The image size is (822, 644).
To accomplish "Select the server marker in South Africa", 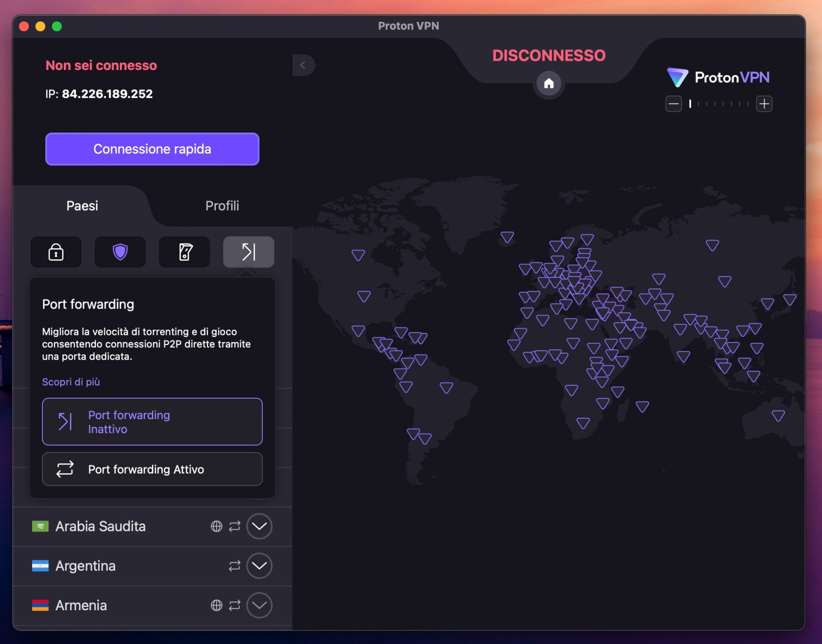I will pyautogui.click(x=583, y=423).
